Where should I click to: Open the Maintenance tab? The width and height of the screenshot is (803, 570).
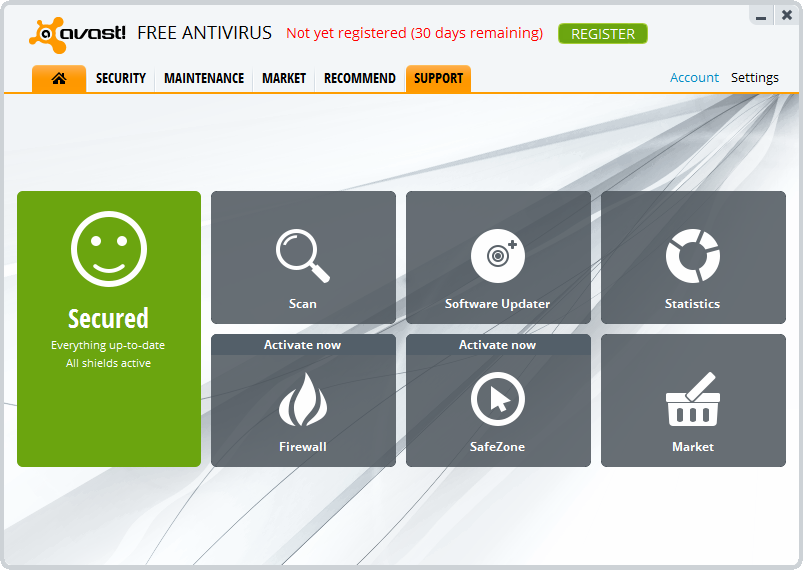(204, 78)
